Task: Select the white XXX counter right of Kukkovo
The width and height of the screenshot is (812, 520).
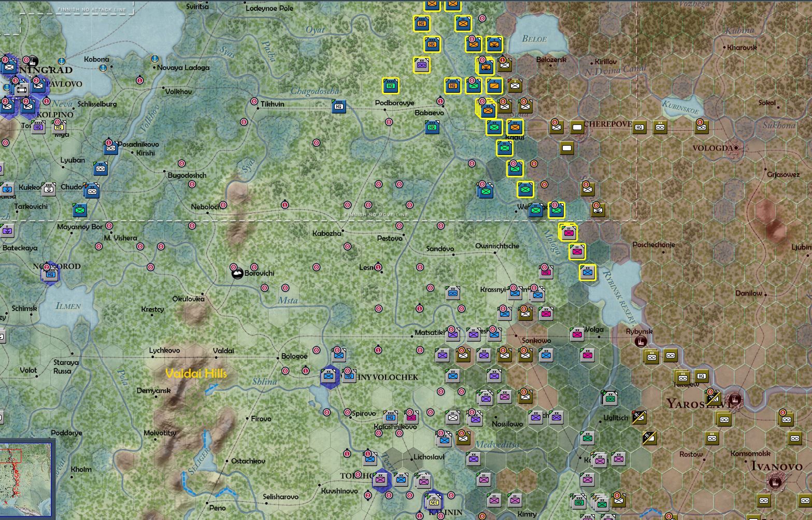Action: tap(48, 189)
